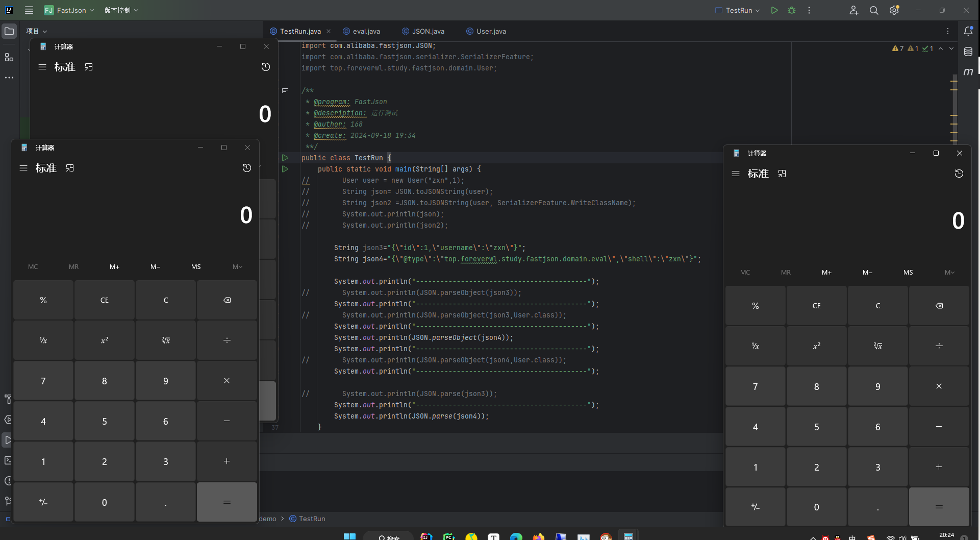Open the Structure tool window icon
The image size is (980, 540).
(x=9, y=57)
